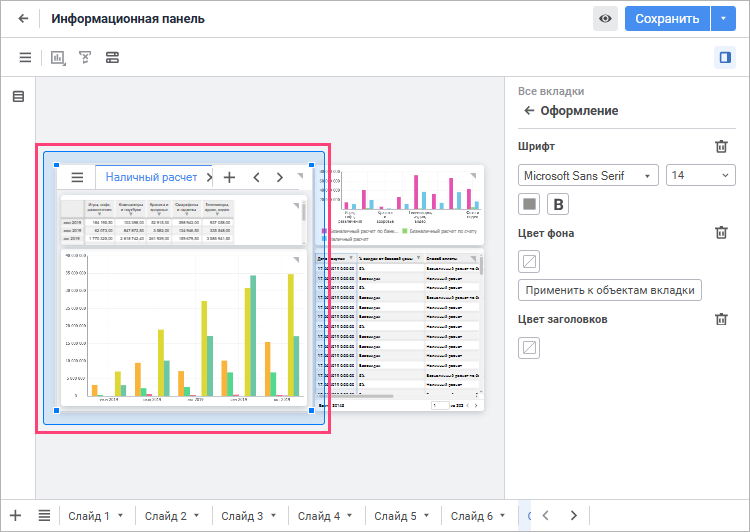
Task: Open the embedded block hamburger menu
Action: tap(77, 177)
